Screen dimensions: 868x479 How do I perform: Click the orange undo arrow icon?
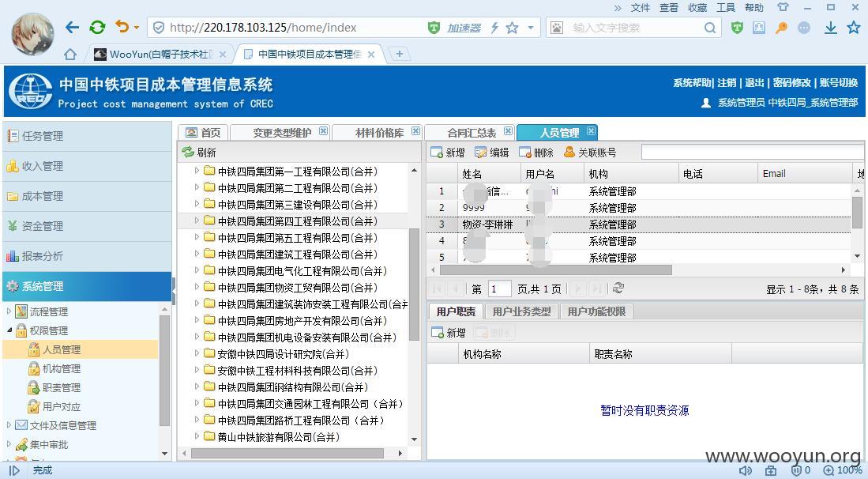(122, 27)
